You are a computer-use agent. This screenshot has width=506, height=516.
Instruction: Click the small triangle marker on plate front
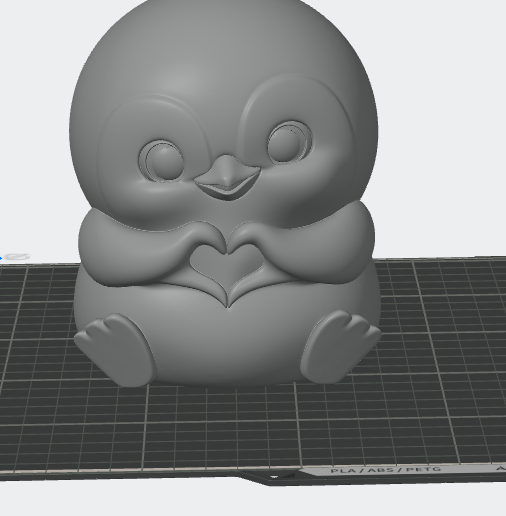click(274, 477)
